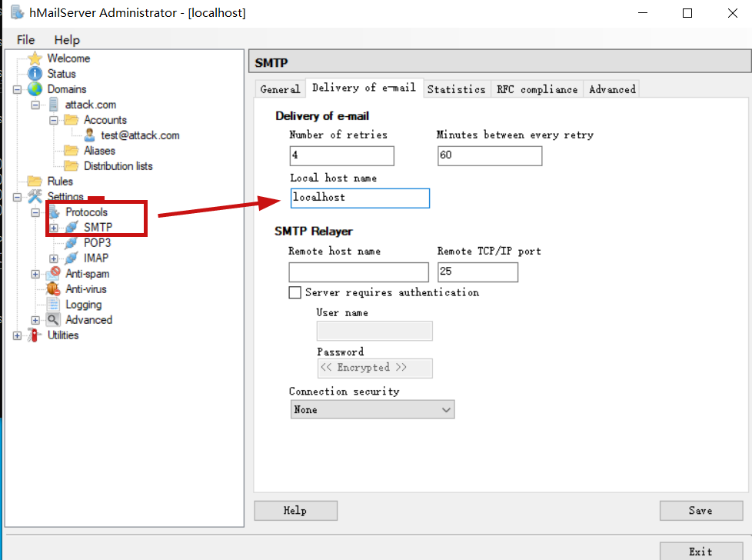Expand the SMTP tree node
This screenshot has width=752, height=560.
(53, 228)
